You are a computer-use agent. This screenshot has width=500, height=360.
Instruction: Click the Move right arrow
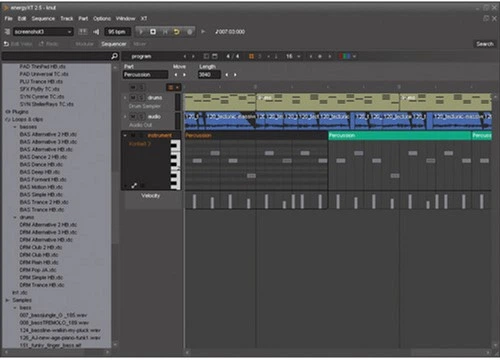click(x=184, y=75)
